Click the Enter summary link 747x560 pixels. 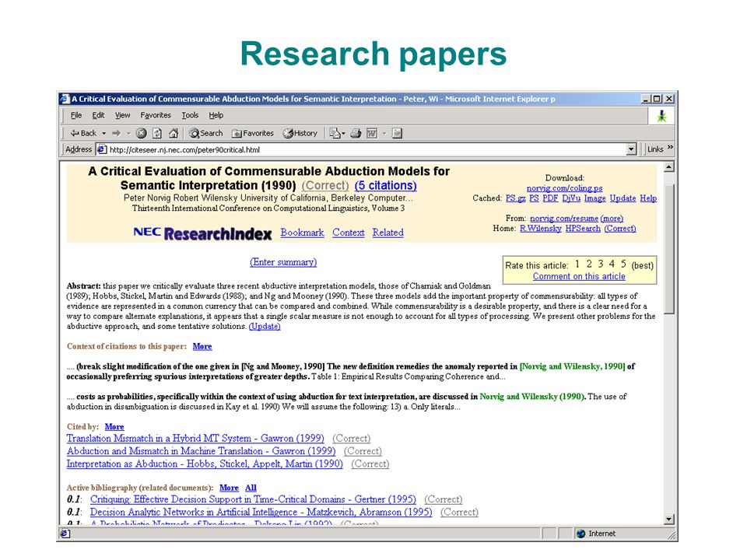[283, 262]
